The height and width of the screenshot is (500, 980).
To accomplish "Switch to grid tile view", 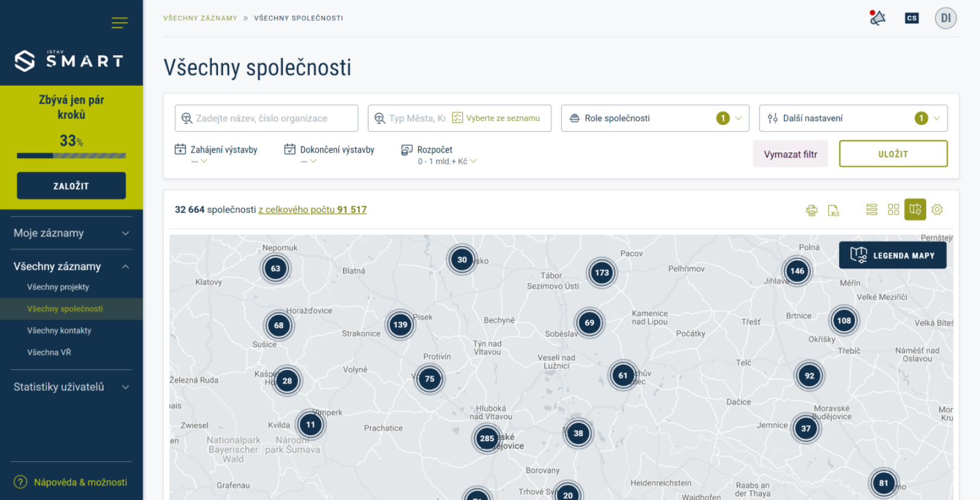I will point(893,210).
